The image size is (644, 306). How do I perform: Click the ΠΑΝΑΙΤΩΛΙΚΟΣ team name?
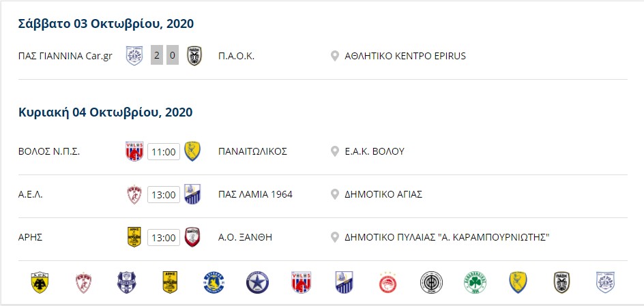(252, 151)
